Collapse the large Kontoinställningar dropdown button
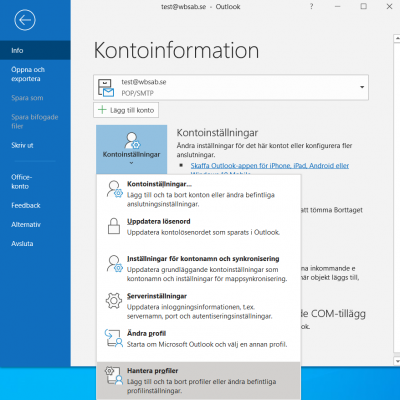This screenshot has height=400, width=400. click(131, 149)
